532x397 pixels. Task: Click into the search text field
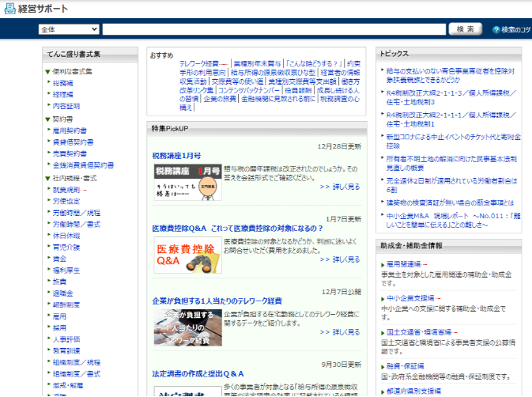(x=273, y=29)
